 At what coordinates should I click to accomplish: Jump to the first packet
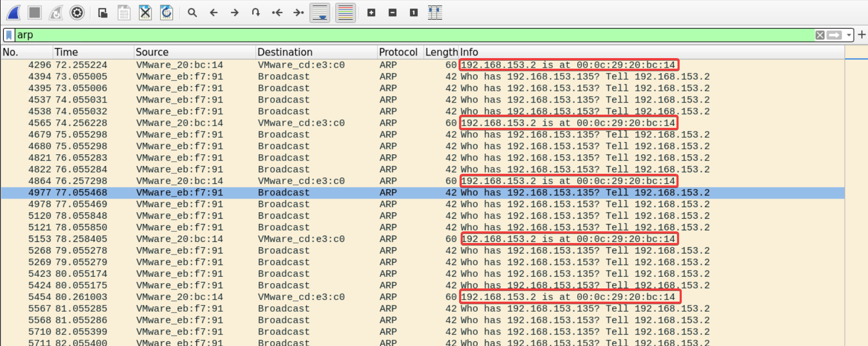[277, 13]
